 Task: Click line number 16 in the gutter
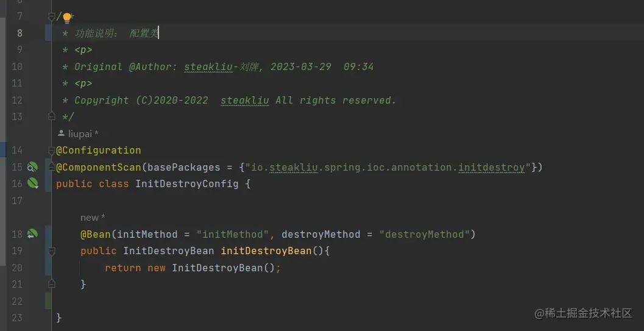(17, 183)
